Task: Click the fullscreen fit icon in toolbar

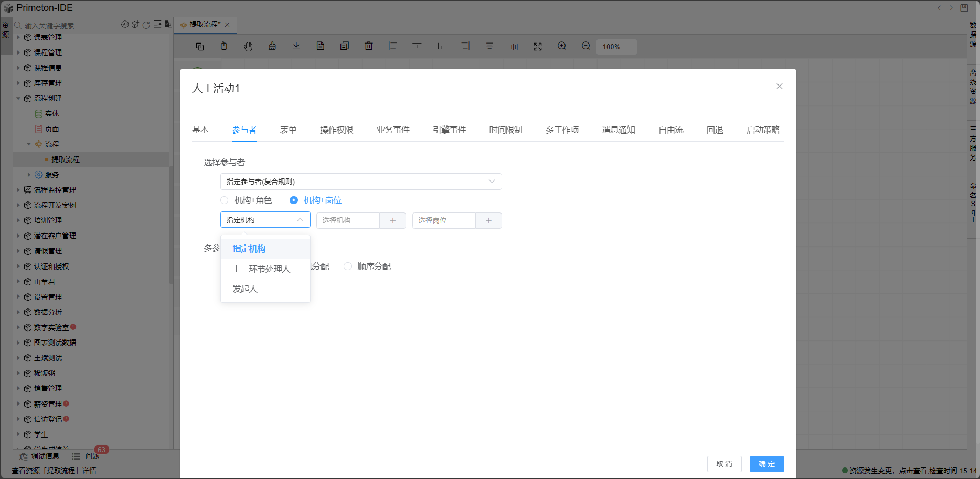Action: click(x=538, y=47)
